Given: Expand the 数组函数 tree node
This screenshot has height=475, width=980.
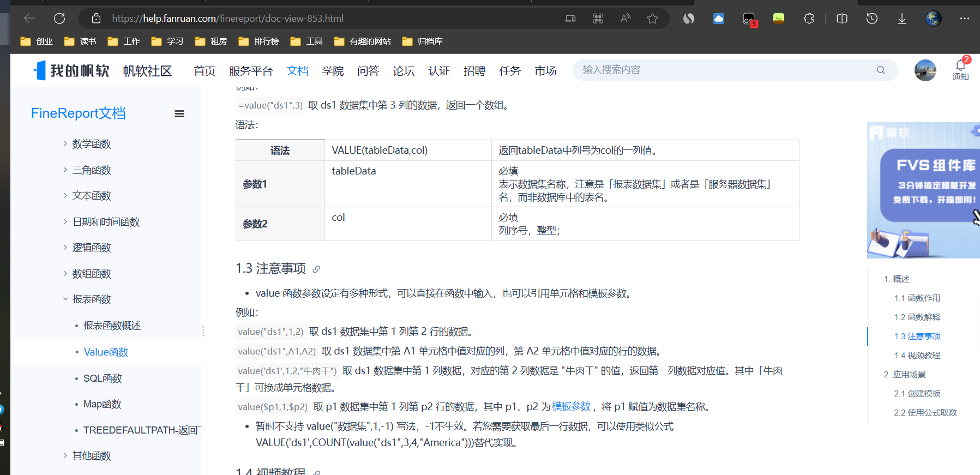Looking at the screenshot, I should (65, 274).
